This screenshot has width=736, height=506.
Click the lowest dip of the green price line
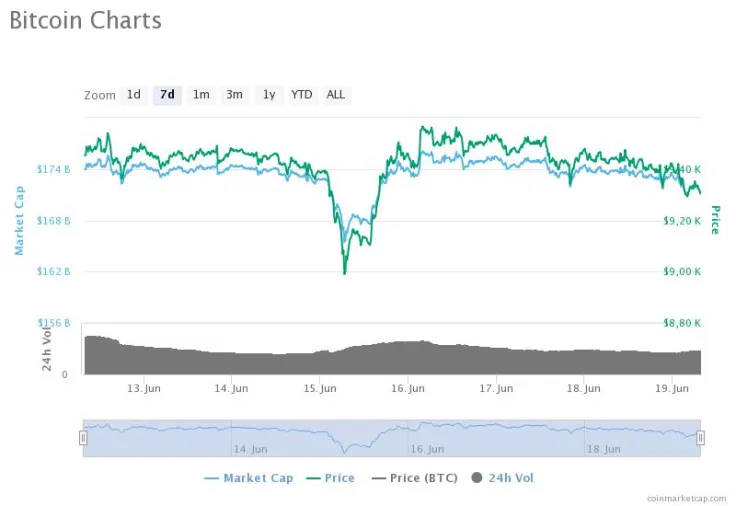coord(344,272)
